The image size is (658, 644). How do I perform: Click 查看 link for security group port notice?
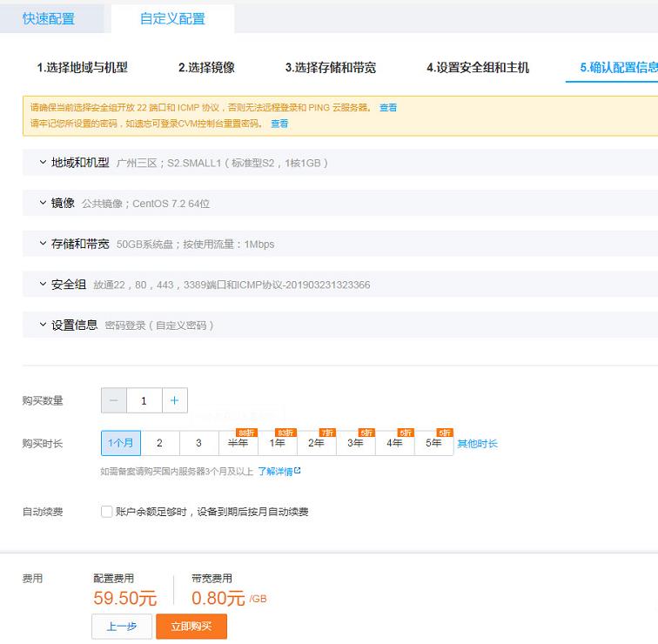(388, 108)
